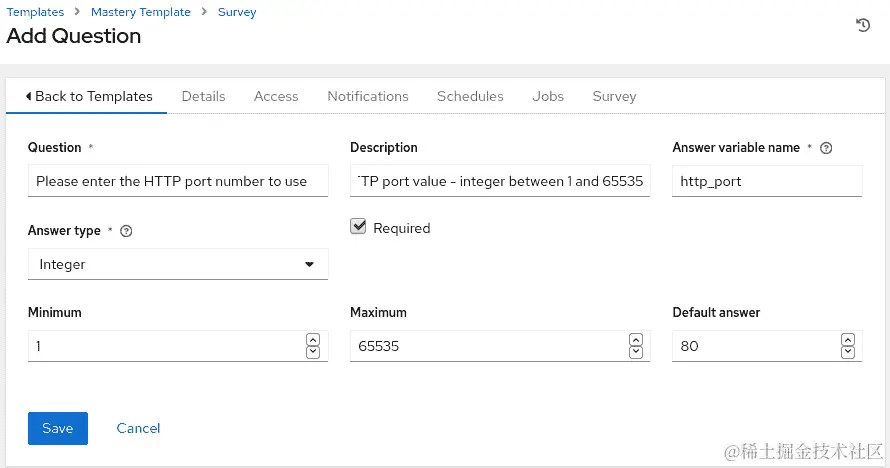The height and width of the screenshot is (468, 890).
Task: Open the Mastery Template breadcrumb link
Action: click(141, 12)
